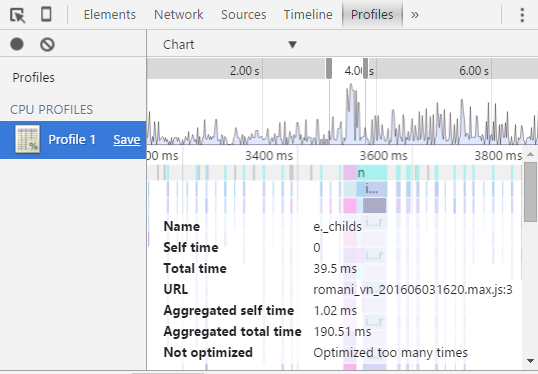Show more tabs via double chevron
This screenshot has height=374, width=538.
(x=414, y=15)
